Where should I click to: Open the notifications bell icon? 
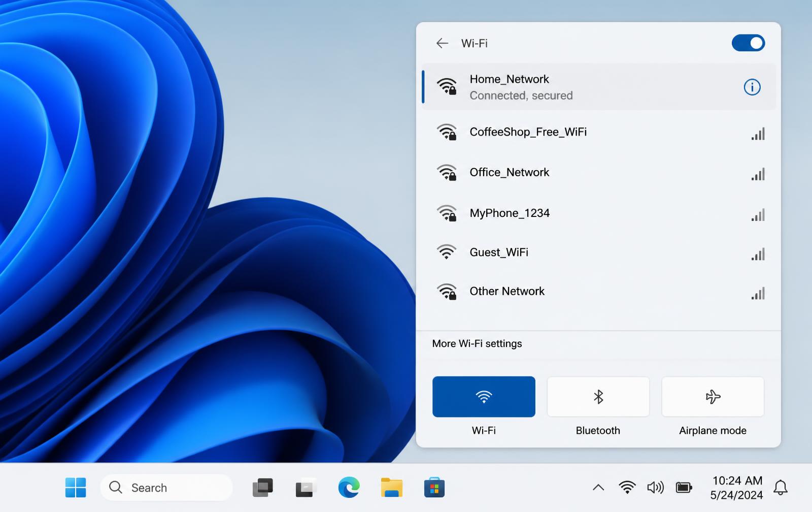[781, 488]
